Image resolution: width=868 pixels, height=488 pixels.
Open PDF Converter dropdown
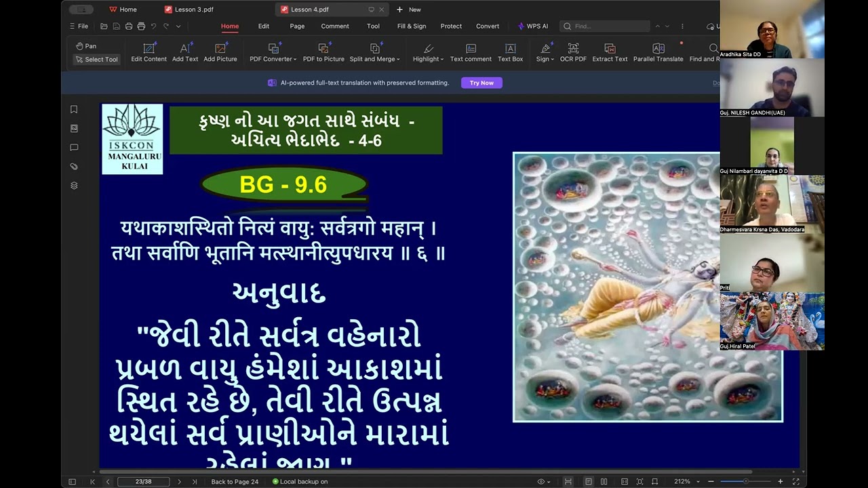click(x=273, y=53)
